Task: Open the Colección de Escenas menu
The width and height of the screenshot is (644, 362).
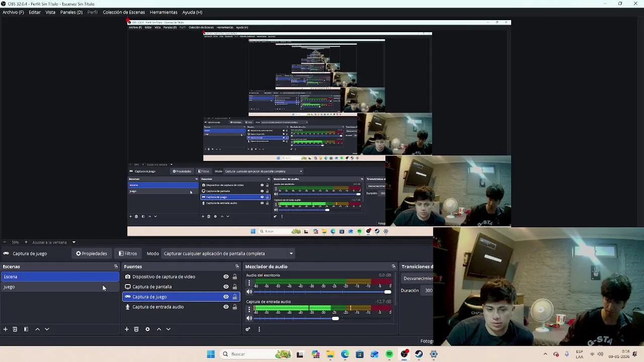Action: [124, 12]
